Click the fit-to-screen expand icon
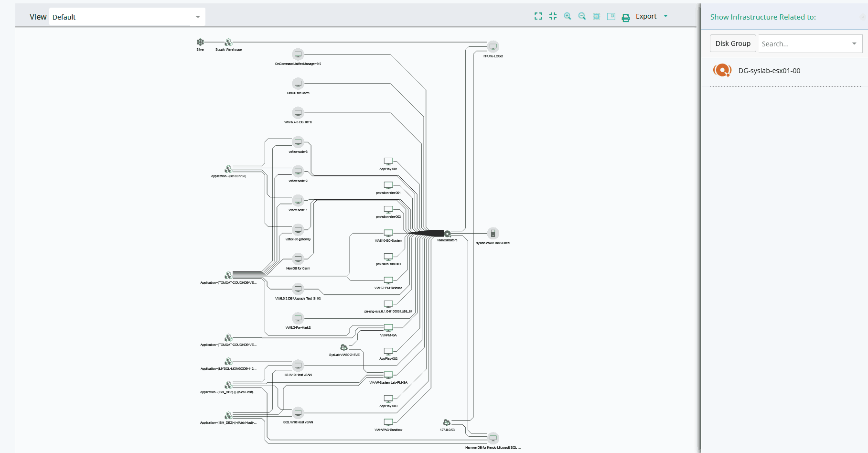Screen dimensions: 868x453 538,16
